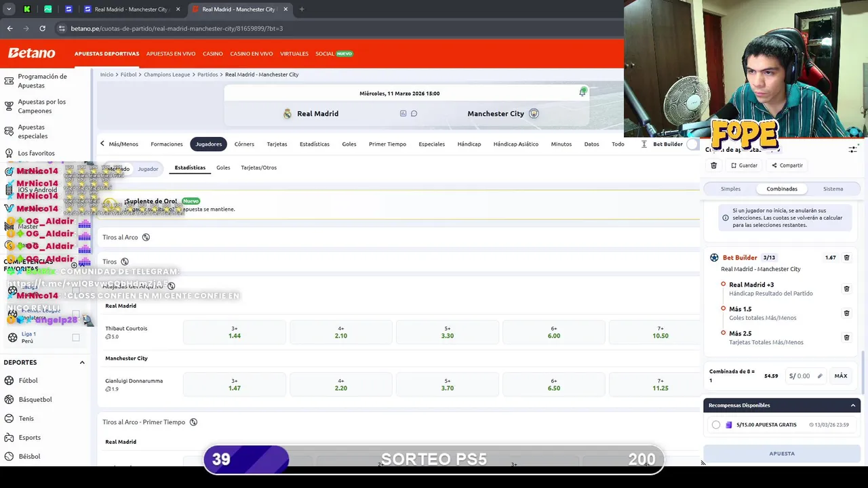Open info icon next to Tiros
The height and width of the screenshot is (488, 868).
coord(124,262)
